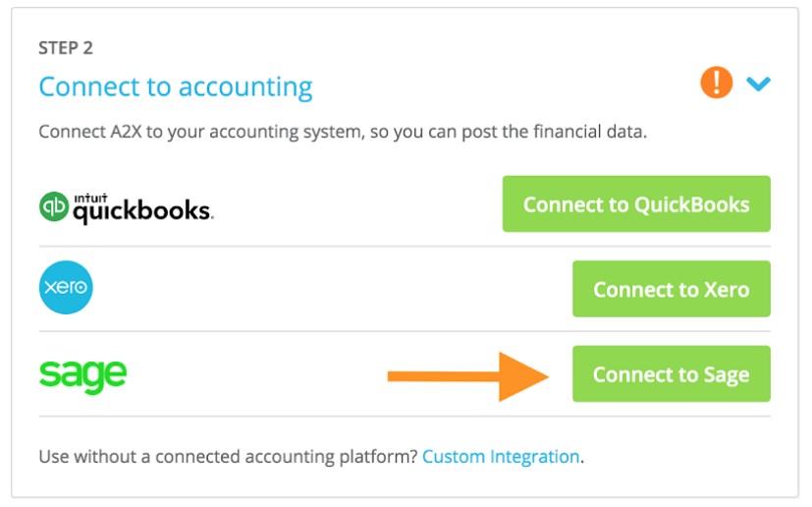Collapse the Connect to accounting section chevron
Screen dimensions: 812x507
click(758, 84)
